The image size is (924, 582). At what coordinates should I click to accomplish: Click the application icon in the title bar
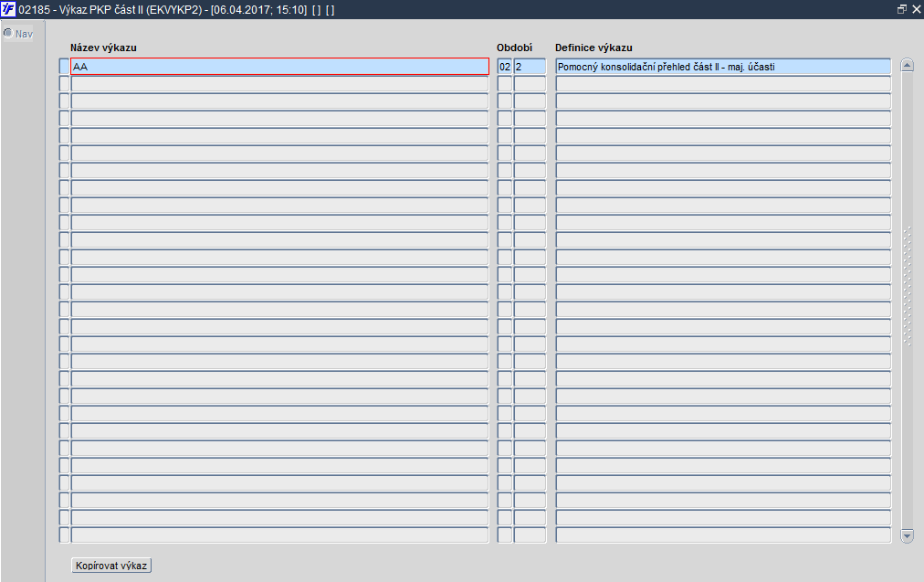point(8,9)
